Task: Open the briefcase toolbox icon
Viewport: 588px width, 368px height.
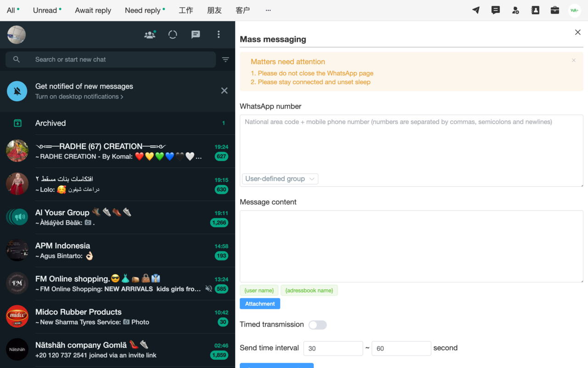Action: coord(555,10)
